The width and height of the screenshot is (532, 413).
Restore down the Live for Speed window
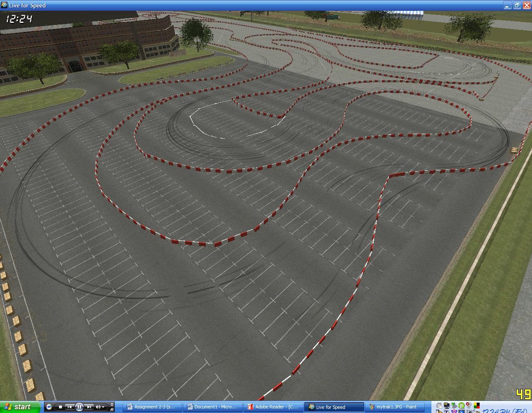point(517,5)
